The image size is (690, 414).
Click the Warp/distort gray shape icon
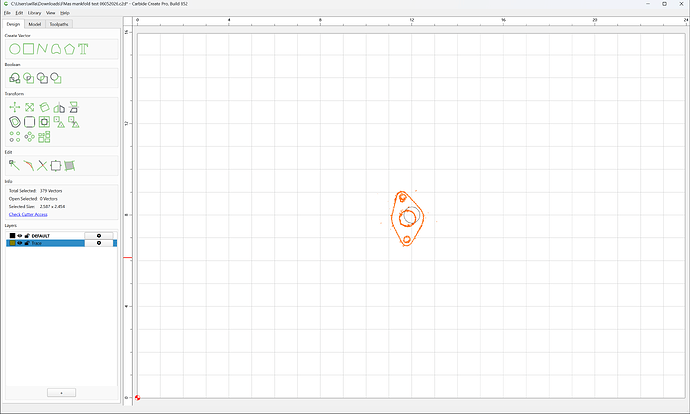pyautogui.click(x=70, y=165)
